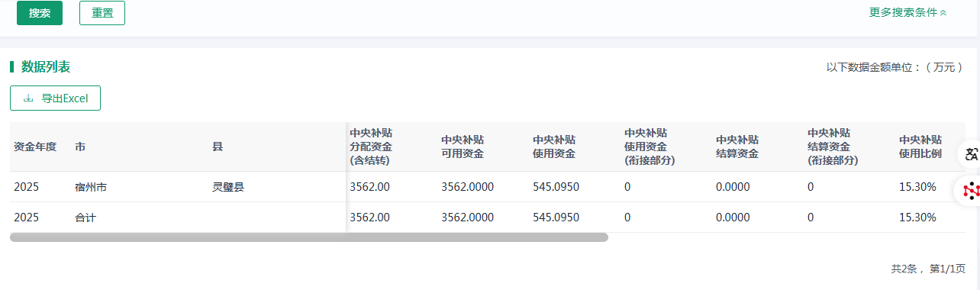Click the red network floating icon

[x=971, y=190]
